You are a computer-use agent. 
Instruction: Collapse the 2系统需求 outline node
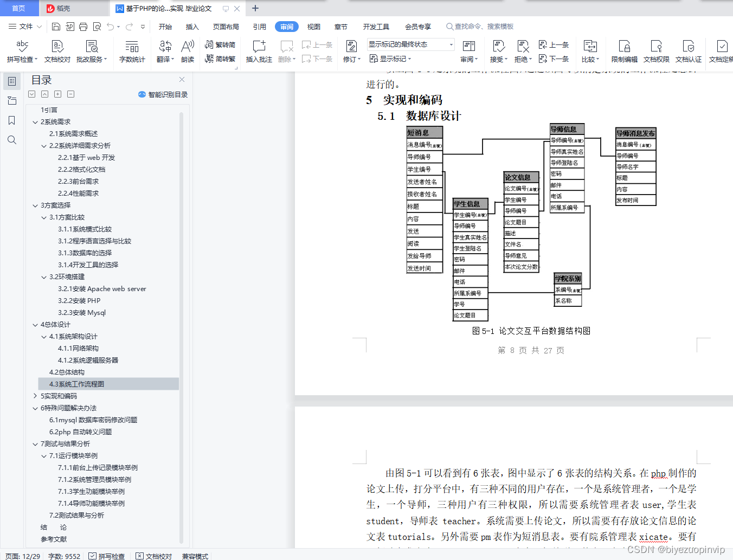pos(35,122)
